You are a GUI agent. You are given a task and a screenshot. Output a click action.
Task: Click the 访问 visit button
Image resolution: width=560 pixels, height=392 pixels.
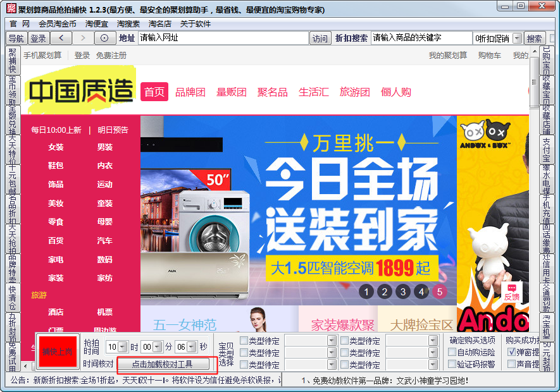tap(320, 38)
